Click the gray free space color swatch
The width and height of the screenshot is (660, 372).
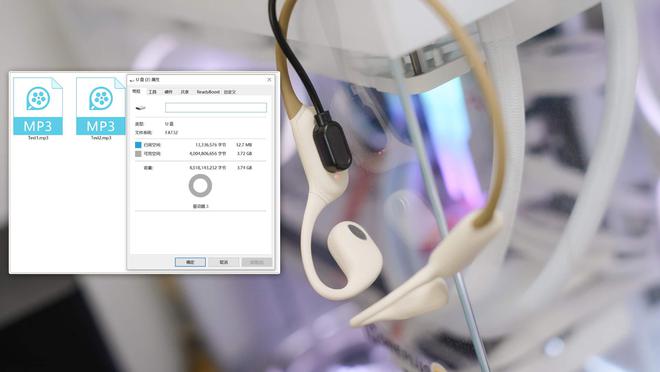[138, 154]
